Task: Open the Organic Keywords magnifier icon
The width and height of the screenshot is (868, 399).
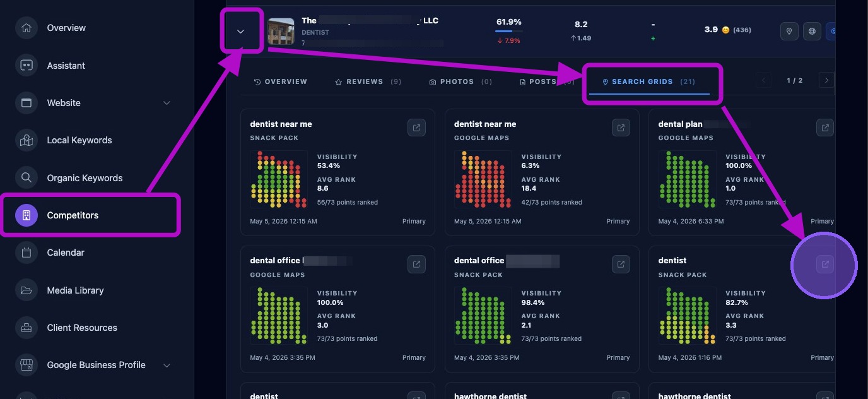Action: click(26, 178)
